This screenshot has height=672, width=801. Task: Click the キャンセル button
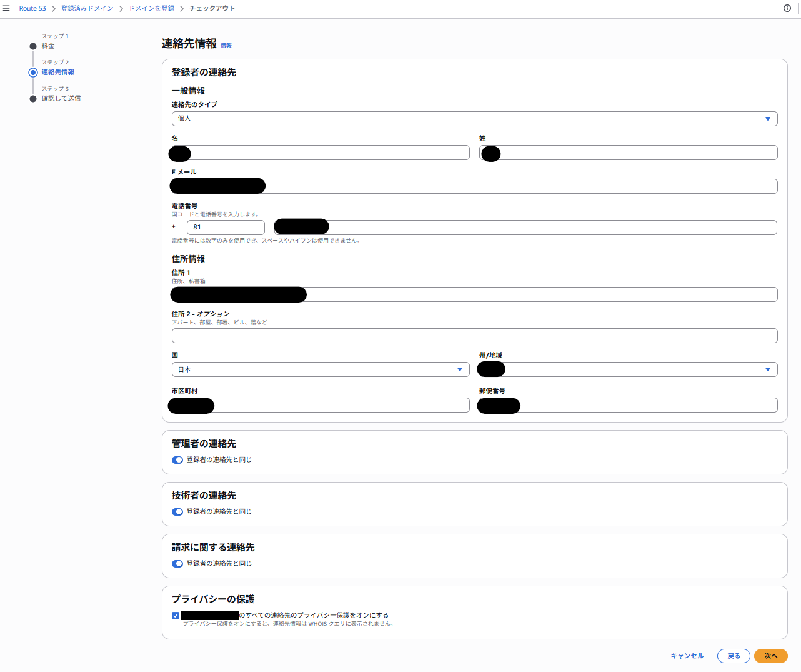pyautogui.click(x=687, y=656)
